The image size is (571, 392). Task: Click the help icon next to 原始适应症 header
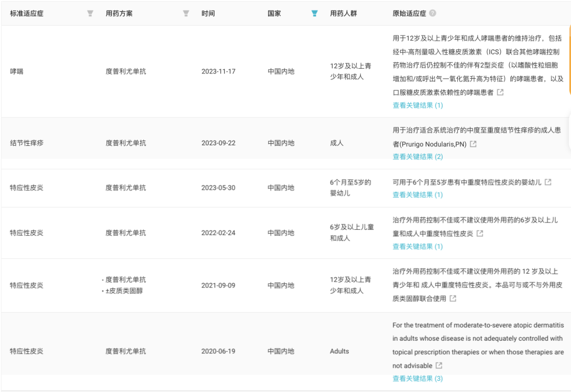432,13
